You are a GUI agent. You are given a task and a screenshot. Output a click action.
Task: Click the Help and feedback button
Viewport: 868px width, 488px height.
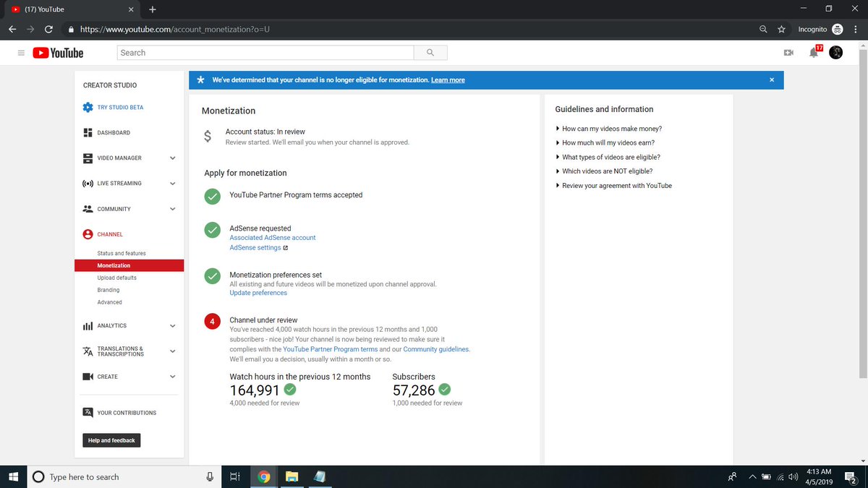click(x=111, y=440)
